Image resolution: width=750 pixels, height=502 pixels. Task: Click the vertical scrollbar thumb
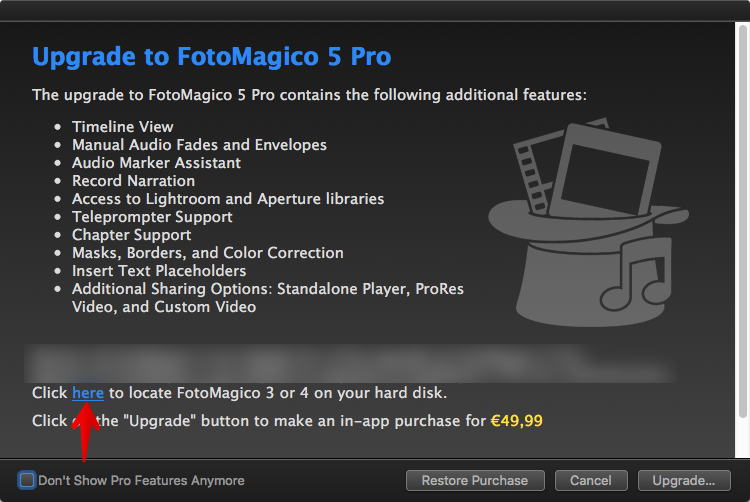pos(741,220)
